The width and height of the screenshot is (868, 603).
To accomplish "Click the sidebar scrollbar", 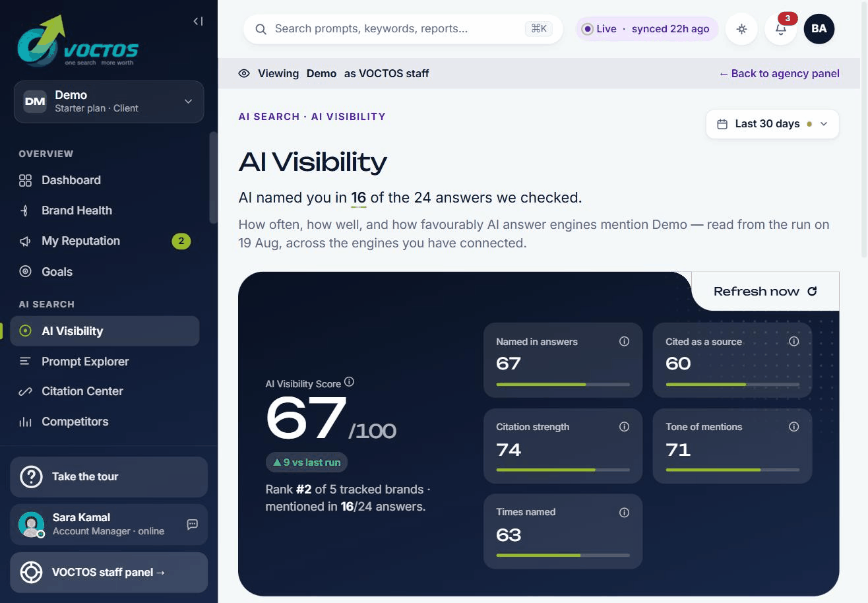I will pos(213,178).
